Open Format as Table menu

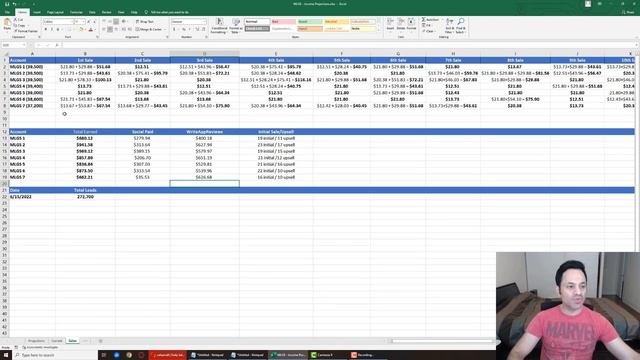click(236, 26)
